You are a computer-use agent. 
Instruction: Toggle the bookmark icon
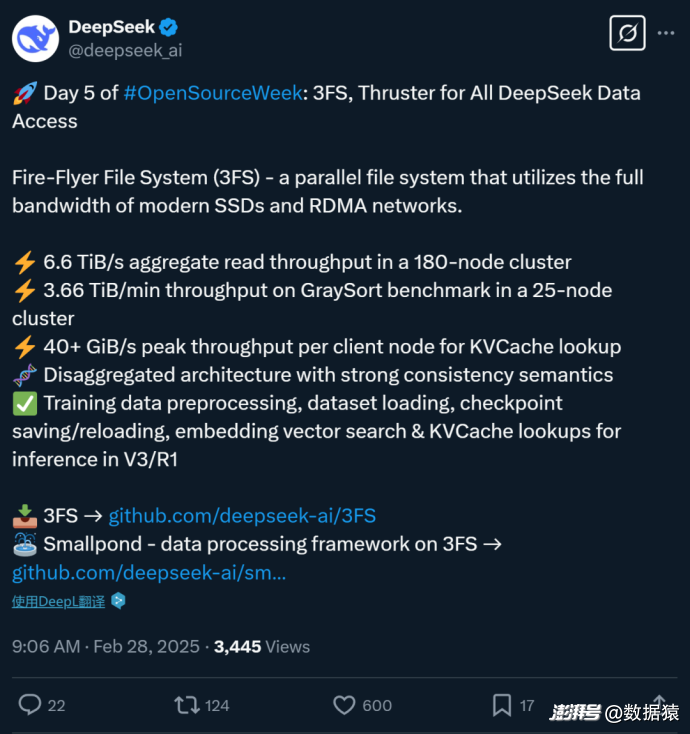[502, 705]
